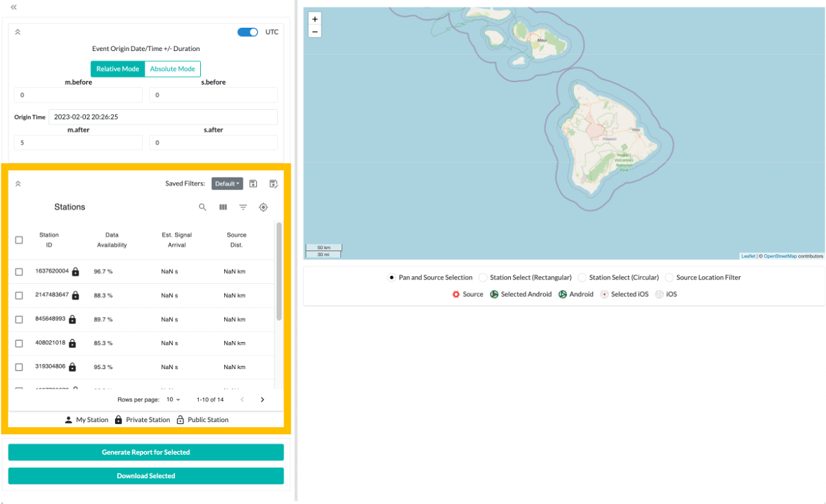Viewport: 826px width, 504px height.
Task: Open the column visibility icon in Stations
Action: pos(223,207)
